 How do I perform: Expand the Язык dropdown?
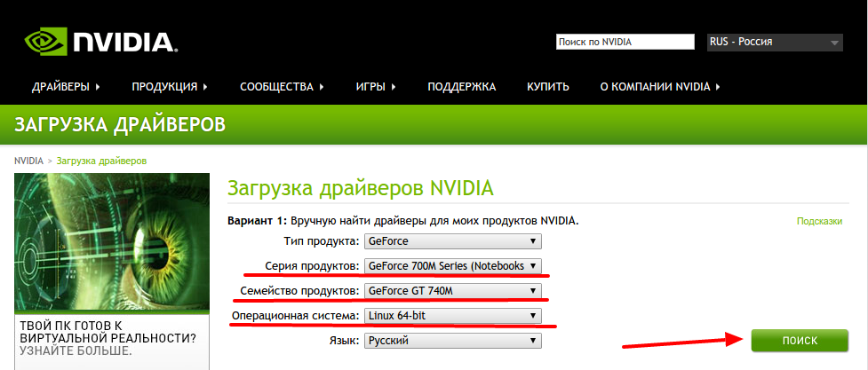[452, 340]
